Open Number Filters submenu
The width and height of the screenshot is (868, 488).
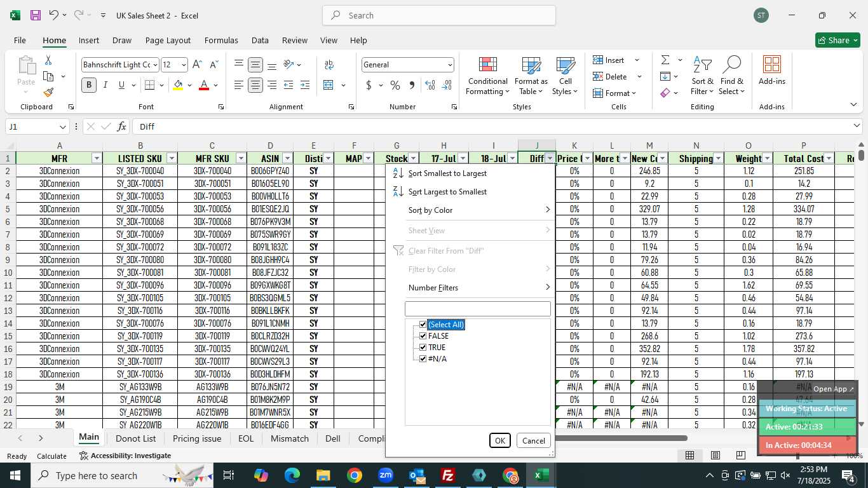(x=470, y=288)
